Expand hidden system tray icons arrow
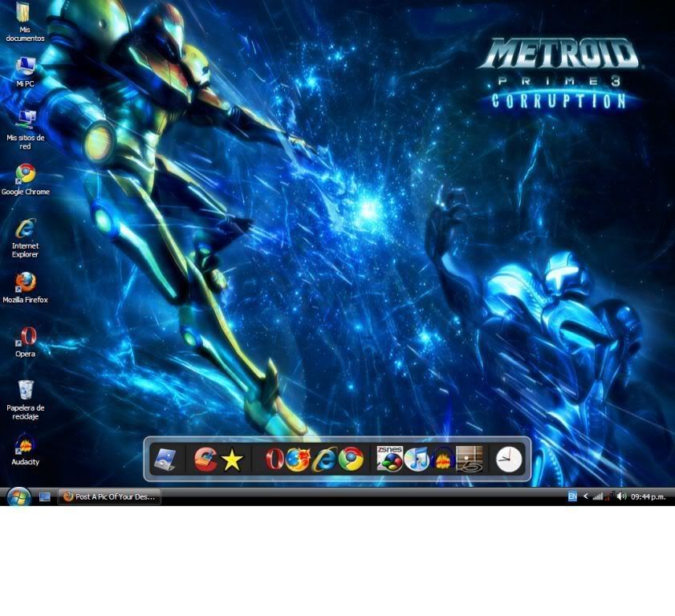 (585, 496)
